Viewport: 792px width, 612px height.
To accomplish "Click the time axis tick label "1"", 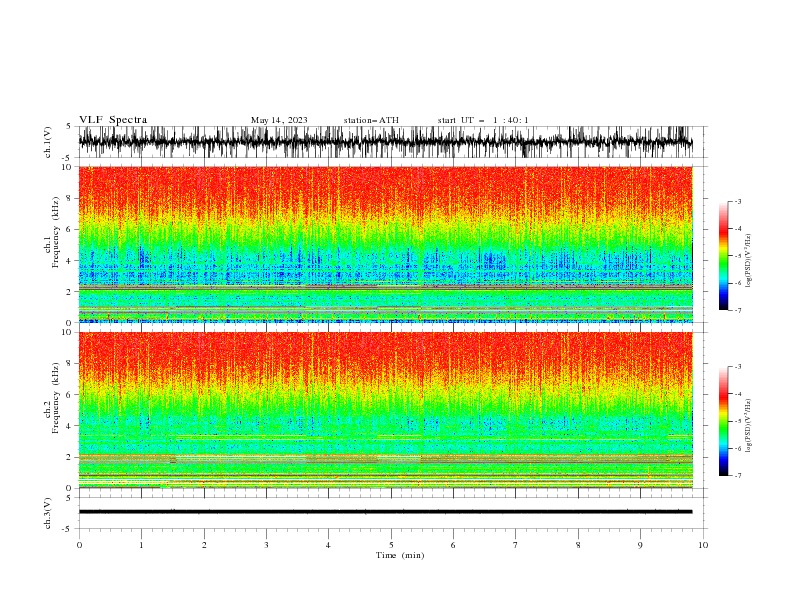I will (x=141, y=545).
